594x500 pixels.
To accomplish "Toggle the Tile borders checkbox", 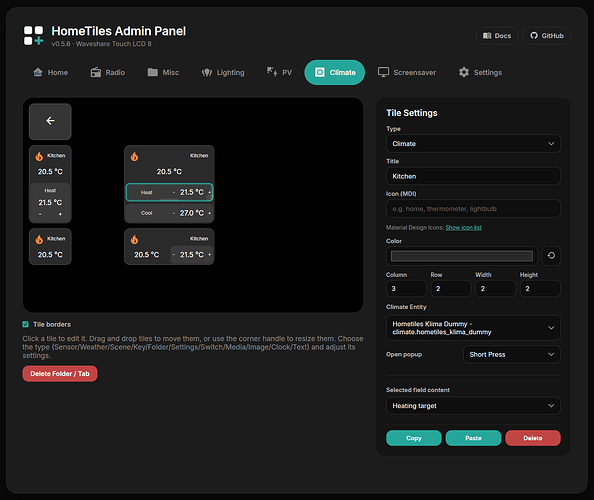I will pyautogui.click(x=25, y=324).
